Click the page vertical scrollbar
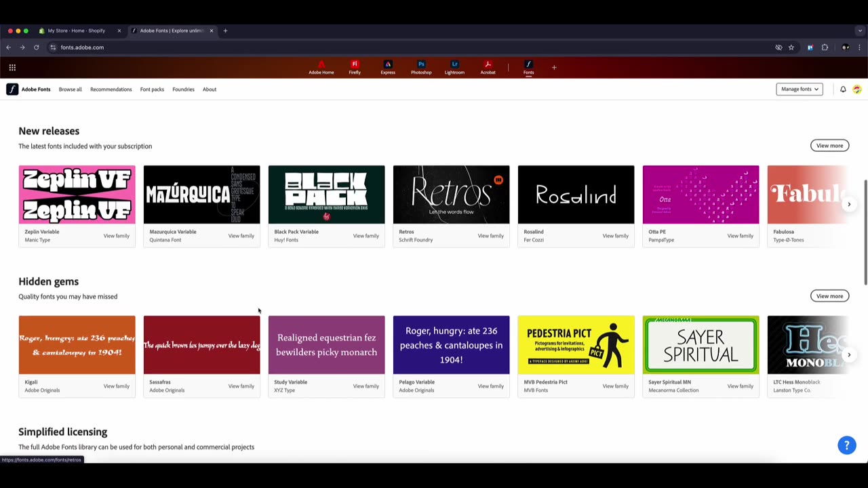Viewport: 868px width, 488px height. pyautogui.click(x=865, y=232)
